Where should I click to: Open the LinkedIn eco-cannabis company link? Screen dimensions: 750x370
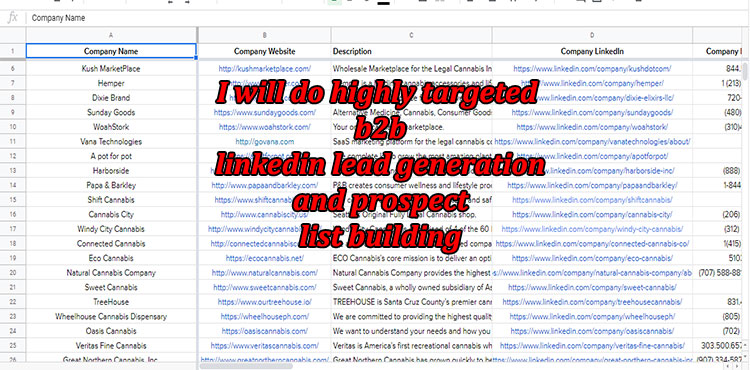pos(592,258)
